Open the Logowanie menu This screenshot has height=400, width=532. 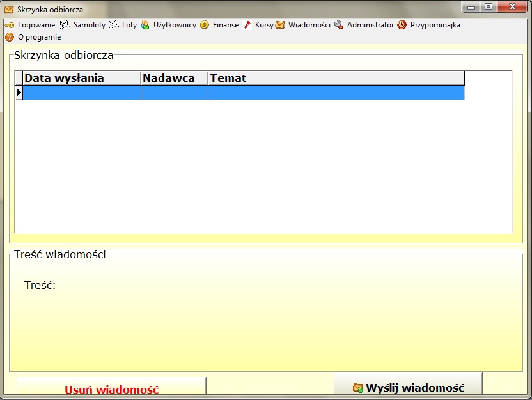[x=36, y=25]
